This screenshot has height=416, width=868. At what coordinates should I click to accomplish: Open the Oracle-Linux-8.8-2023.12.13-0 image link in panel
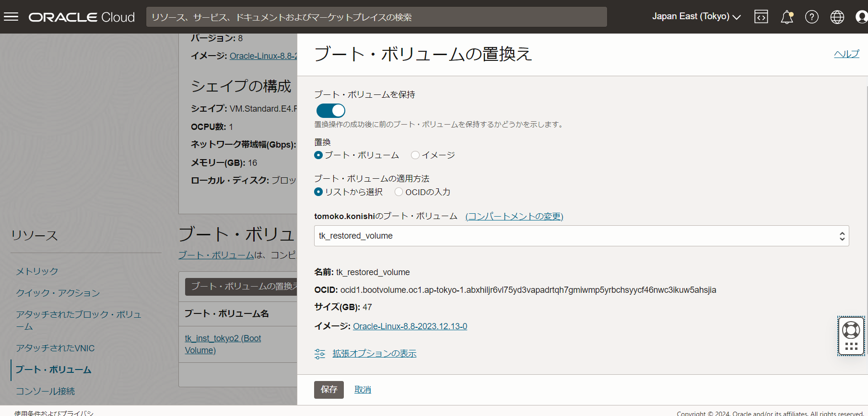coord(410,326)
